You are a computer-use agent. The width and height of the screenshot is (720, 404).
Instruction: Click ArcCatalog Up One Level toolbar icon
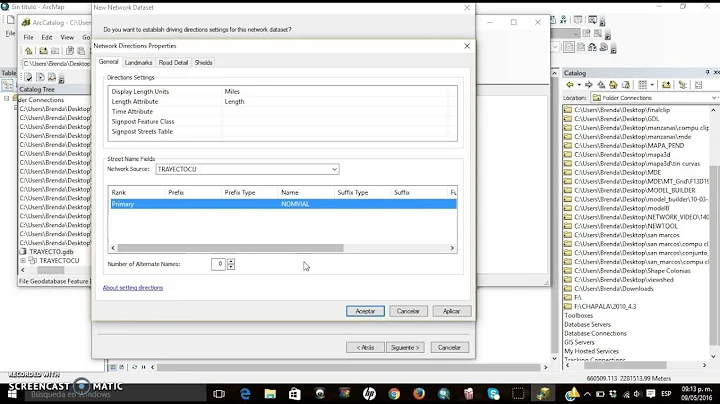[28, 50]
